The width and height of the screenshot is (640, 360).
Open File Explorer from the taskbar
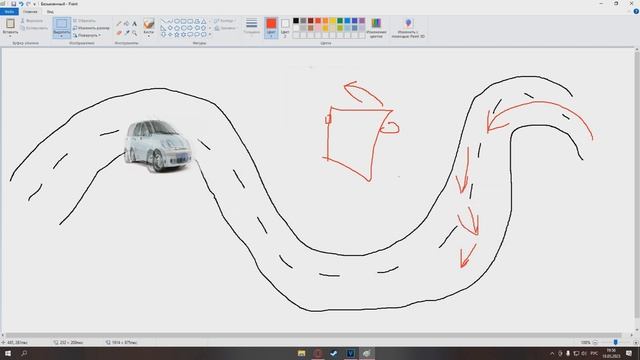[302, 353]
